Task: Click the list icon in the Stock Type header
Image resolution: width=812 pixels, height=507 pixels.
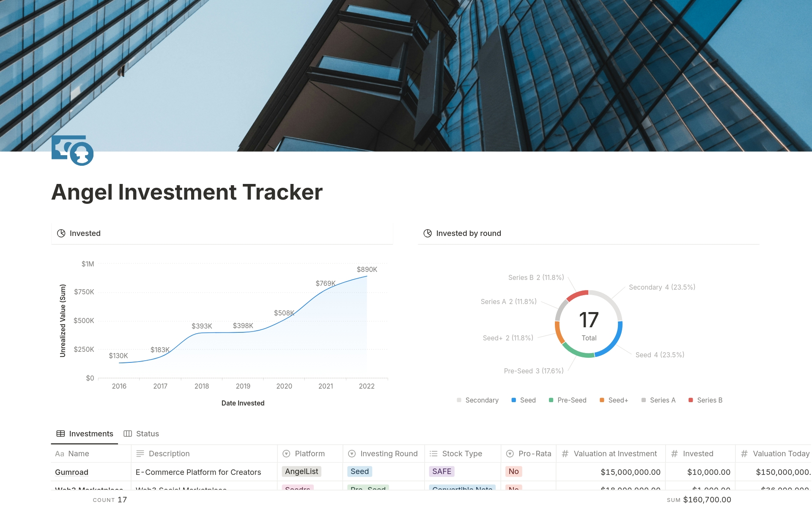Action: (433, 453)
